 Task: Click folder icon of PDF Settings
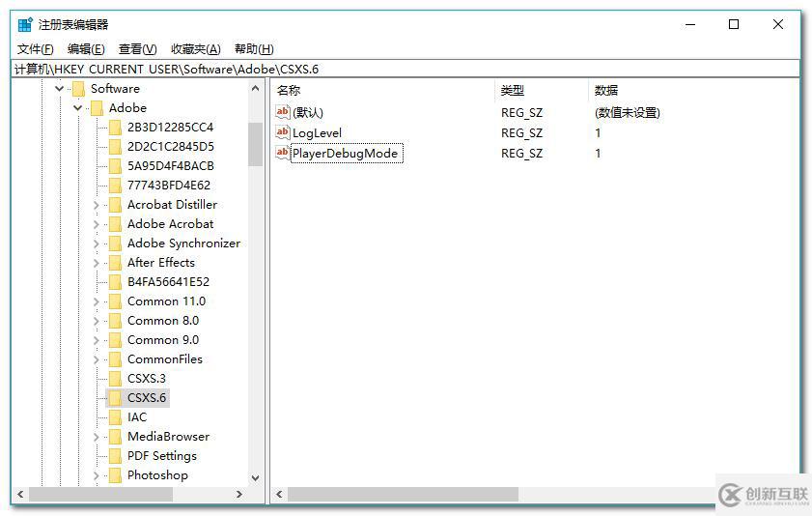[x=115, y=456]
